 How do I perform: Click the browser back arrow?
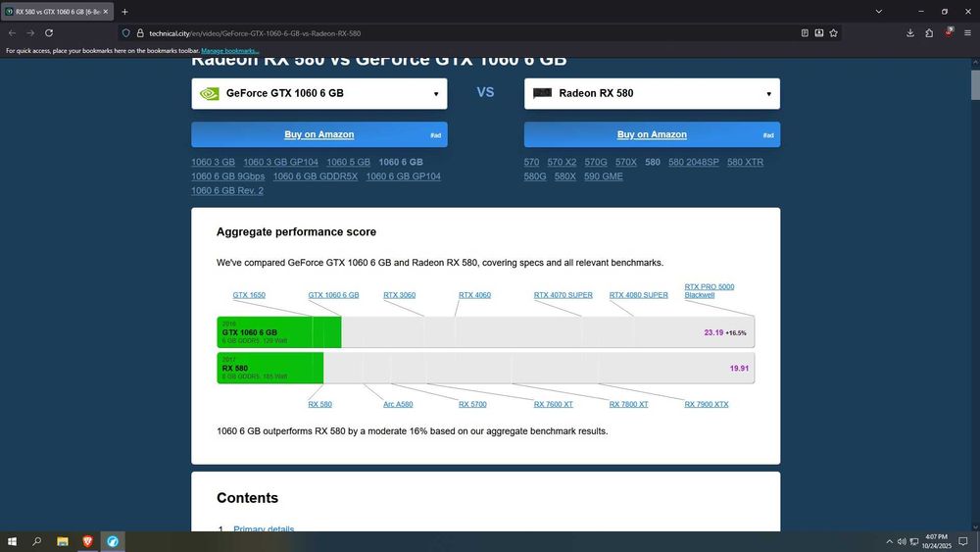pyautogui.click(x=12, y=33)
